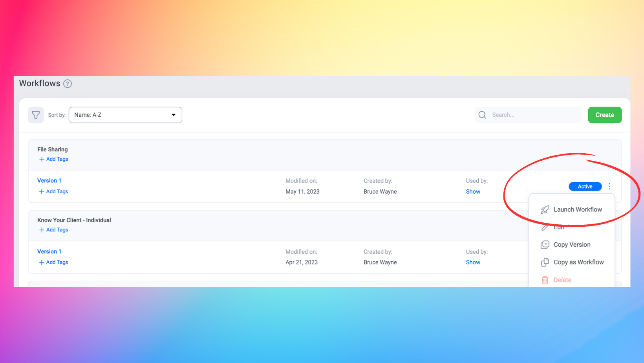Click the Workflows help question mark icon
The height and width of the screenshot is (363, 644).
coord(68,83)
